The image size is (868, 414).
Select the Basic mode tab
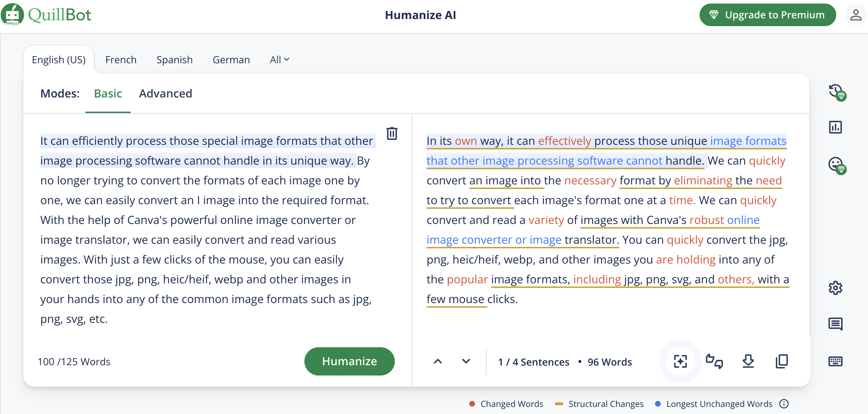[108, 94]
